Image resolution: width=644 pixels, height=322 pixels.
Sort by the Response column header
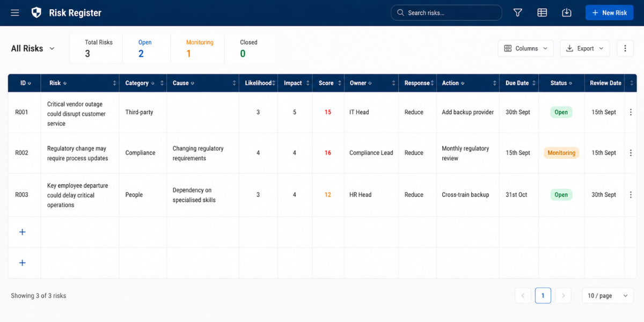(418, 83)
